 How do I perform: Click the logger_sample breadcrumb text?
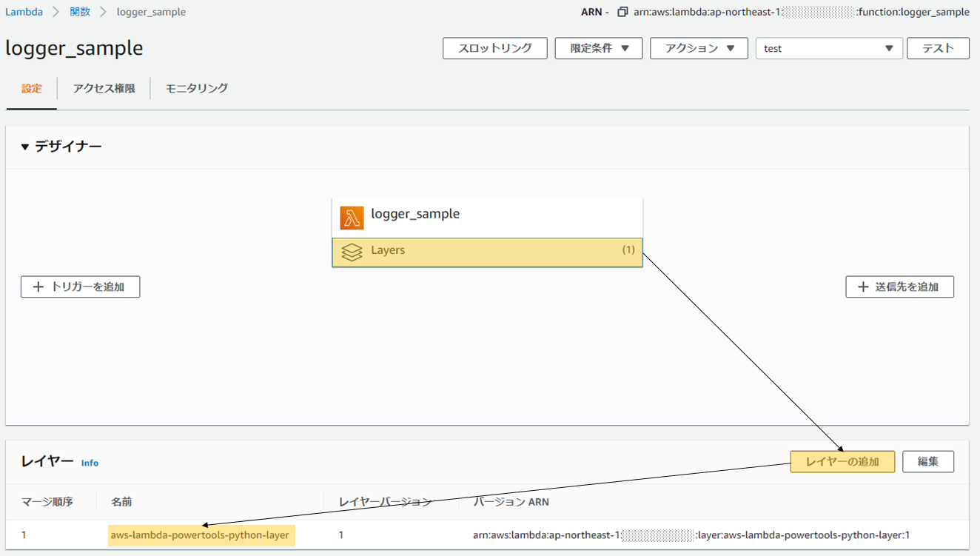(x=151, y=12)
